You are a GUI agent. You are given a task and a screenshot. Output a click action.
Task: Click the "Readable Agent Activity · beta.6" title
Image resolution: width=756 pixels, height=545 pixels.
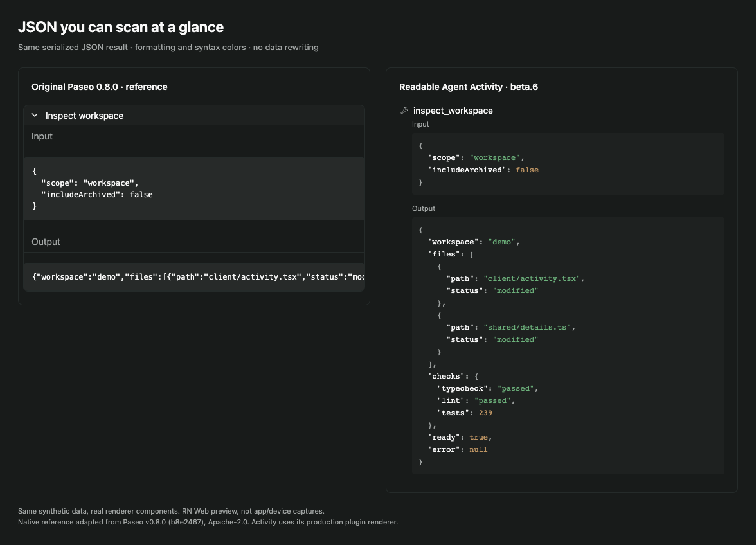(469, 87)
